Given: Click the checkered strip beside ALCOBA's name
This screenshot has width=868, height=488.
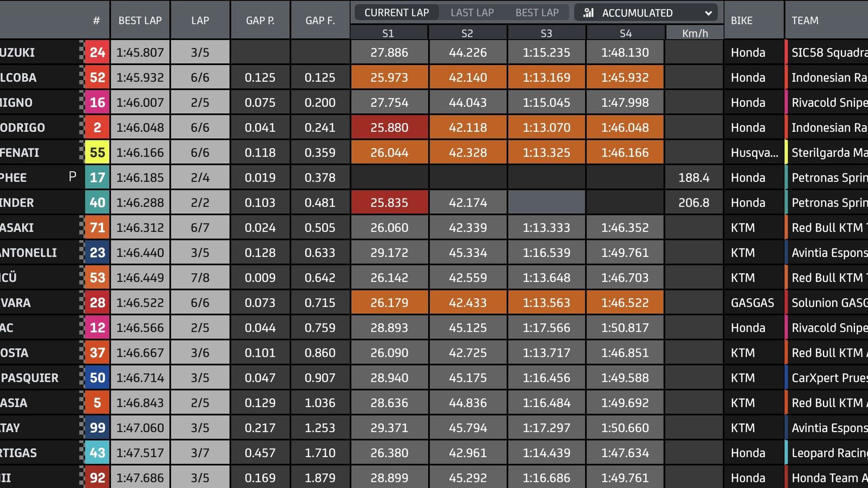Looking at the screenshot, I should tap(80, 77).
